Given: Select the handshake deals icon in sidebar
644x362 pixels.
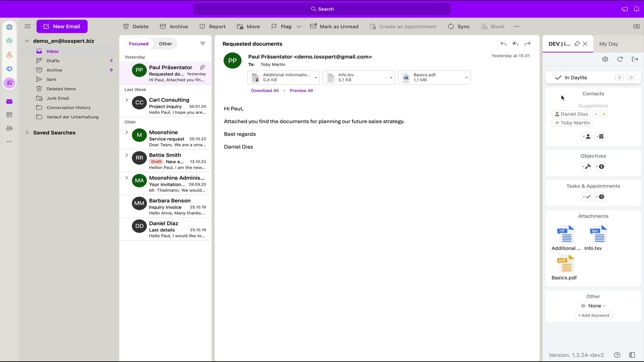Looking at the screenshot, I should [9, 69].
